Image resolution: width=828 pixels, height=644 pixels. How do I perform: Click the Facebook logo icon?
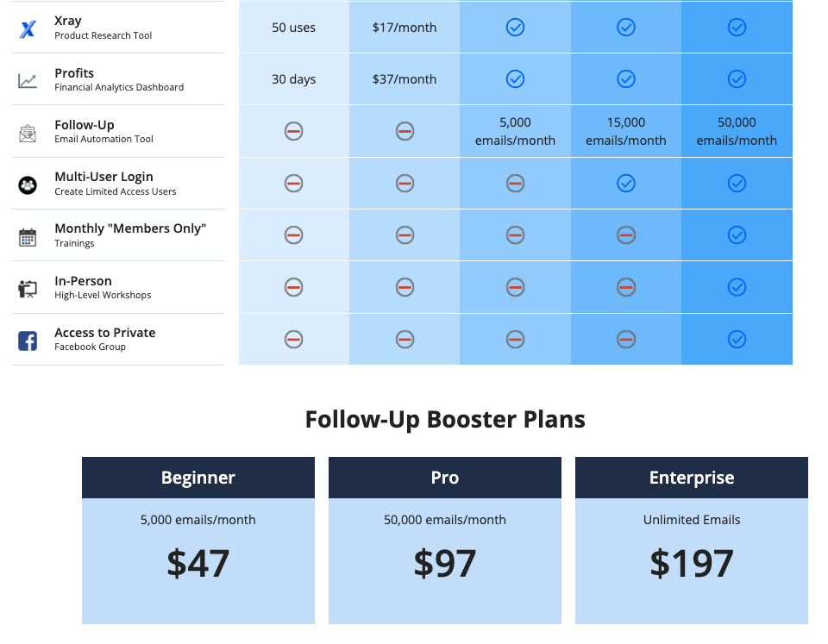tap(28, 341)
